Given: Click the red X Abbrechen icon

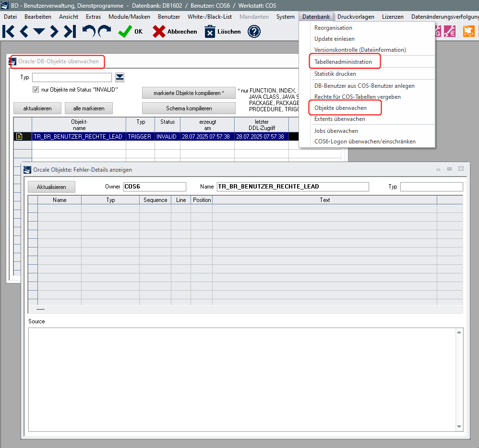Looking at the screenshot, I should 159,32.
